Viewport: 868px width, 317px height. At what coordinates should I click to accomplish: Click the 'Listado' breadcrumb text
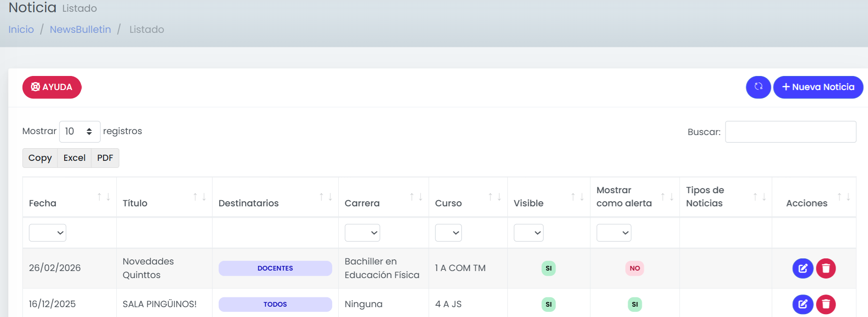pyautogui.click(x=147, y=30)
